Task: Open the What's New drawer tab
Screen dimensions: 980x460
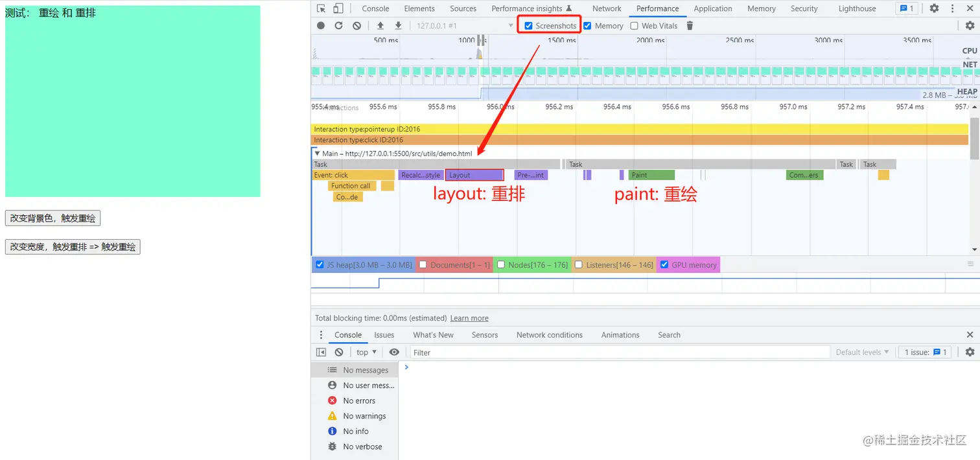Action: tap(434, 335)
